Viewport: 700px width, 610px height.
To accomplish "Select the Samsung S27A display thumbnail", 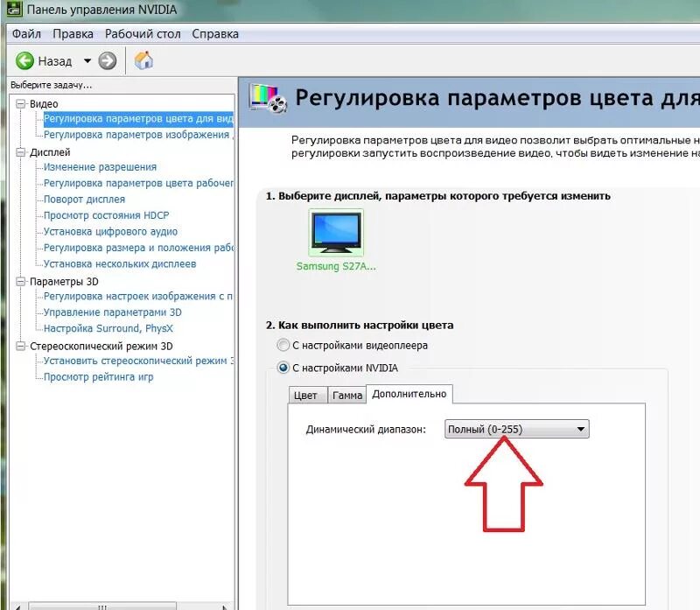I will (336, 233).
